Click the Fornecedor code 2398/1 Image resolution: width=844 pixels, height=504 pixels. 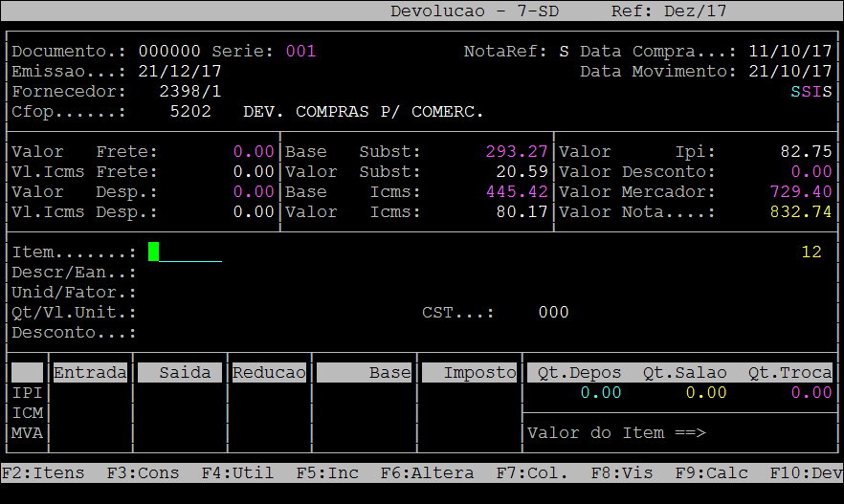(x=190, y=92)
